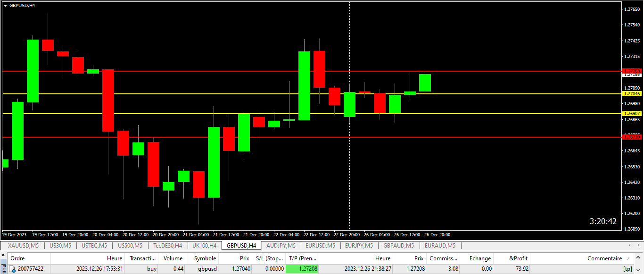Click the yellow 1.27046 price label
Image resolution: width=644 pixels, height=274 pixels.
[632, 94]
